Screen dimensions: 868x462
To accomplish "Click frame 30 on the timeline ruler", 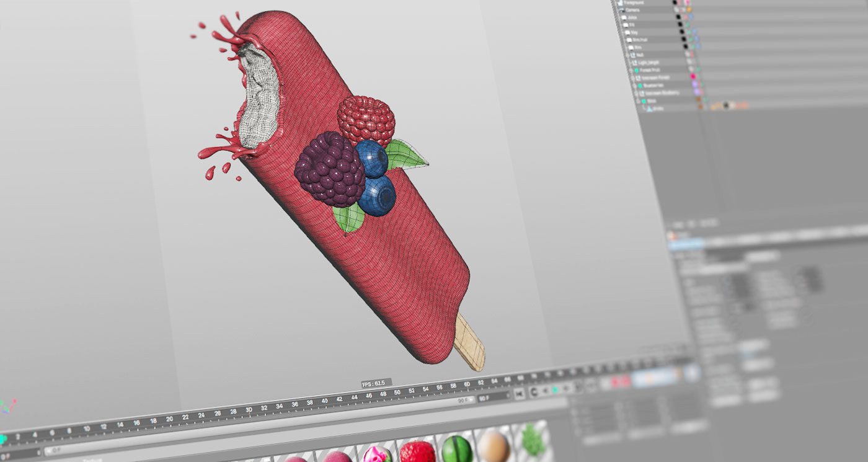I will (249, 410).
